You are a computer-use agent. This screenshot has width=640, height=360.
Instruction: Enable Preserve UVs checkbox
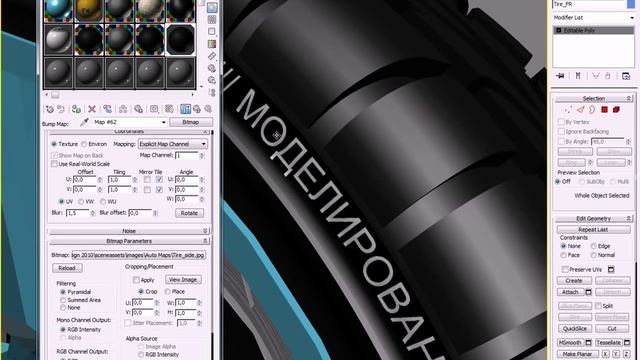565,269
